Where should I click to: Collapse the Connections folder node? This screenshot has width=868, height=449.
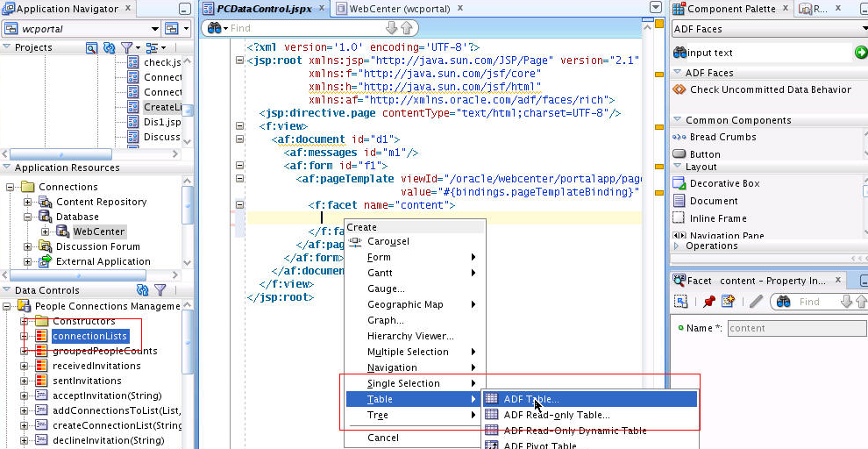(10, 187)
